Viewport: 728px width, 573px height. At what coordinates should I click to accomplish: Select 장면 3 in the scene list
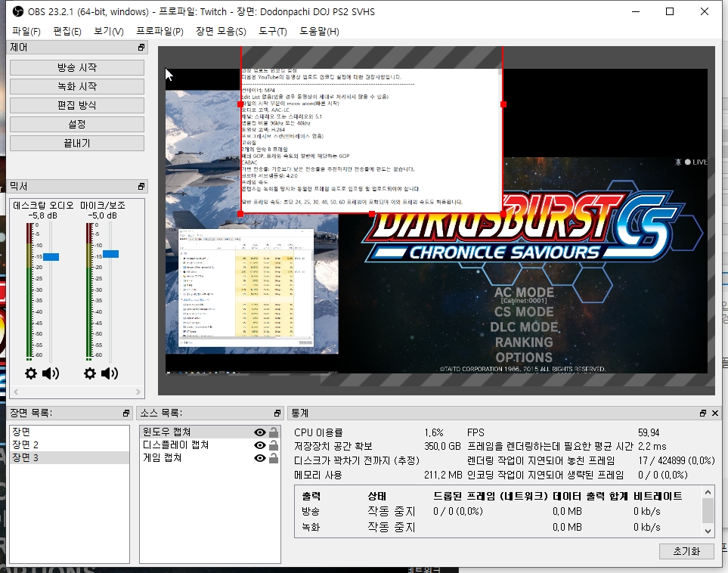70,458
